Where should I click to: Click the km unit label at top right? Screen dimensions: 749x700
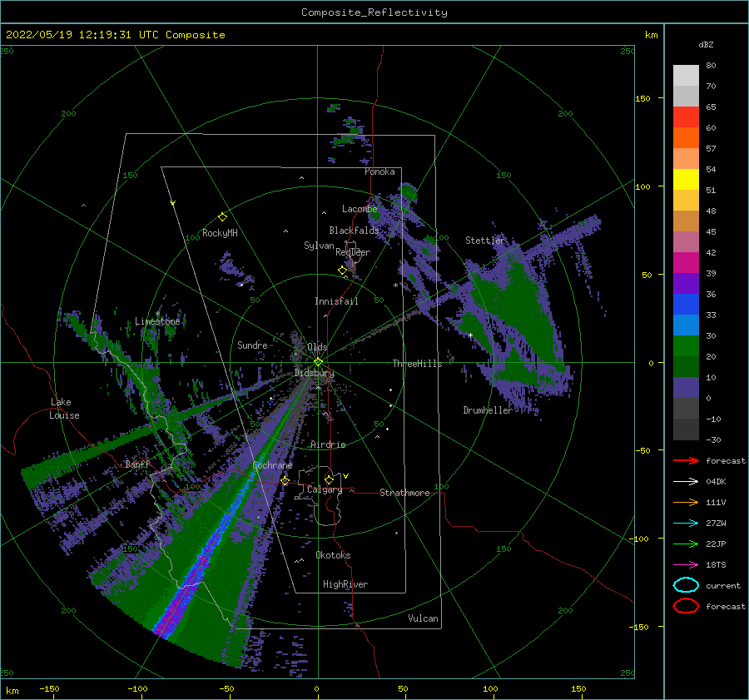tap(651, 35)
